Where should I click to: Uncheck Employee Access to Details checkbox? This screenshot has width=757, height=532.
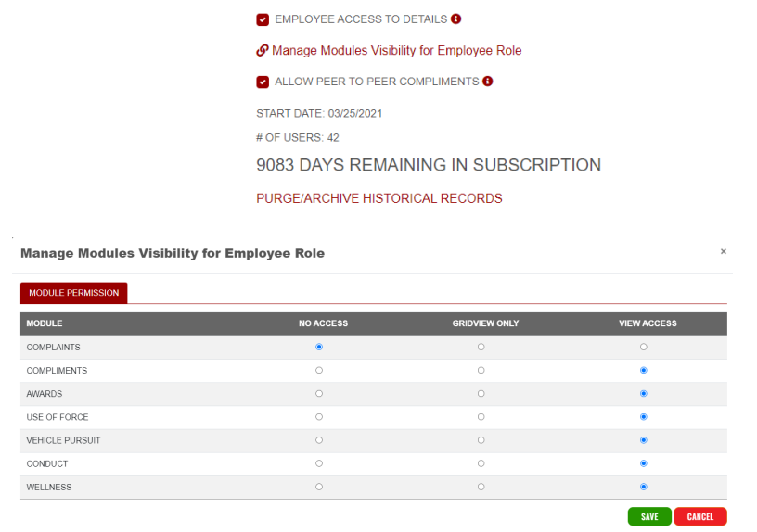point(263,19)
